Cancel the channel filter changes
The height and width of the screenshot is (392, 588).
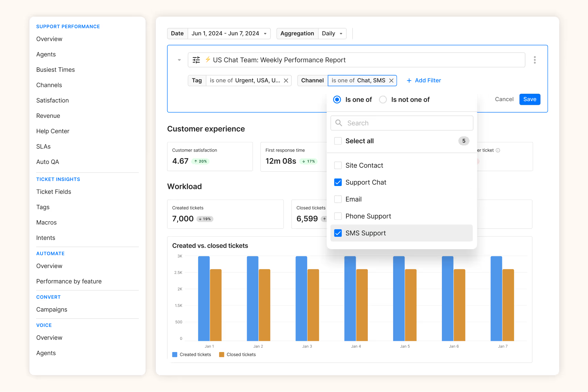504,99
